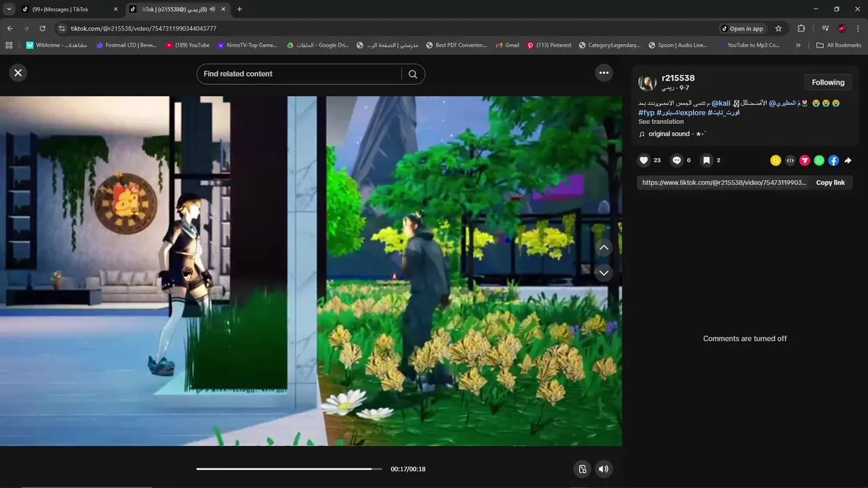Viewport: 868px width, 488px height.
Task: Open browser extensions puzzle icon
Action: click(801, 28)
